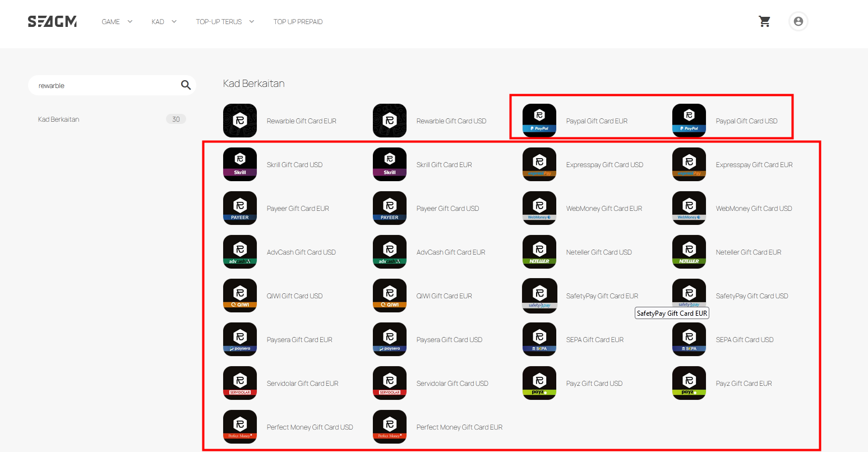Open the QIWI Gift Card EUR icon

(390, 296)
